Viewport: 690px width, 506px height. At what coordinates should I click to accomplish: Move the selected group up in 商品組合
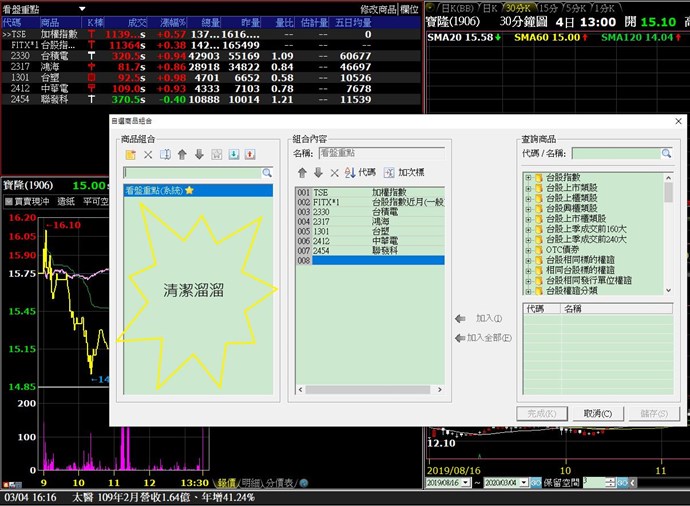(x=182, y=155)
